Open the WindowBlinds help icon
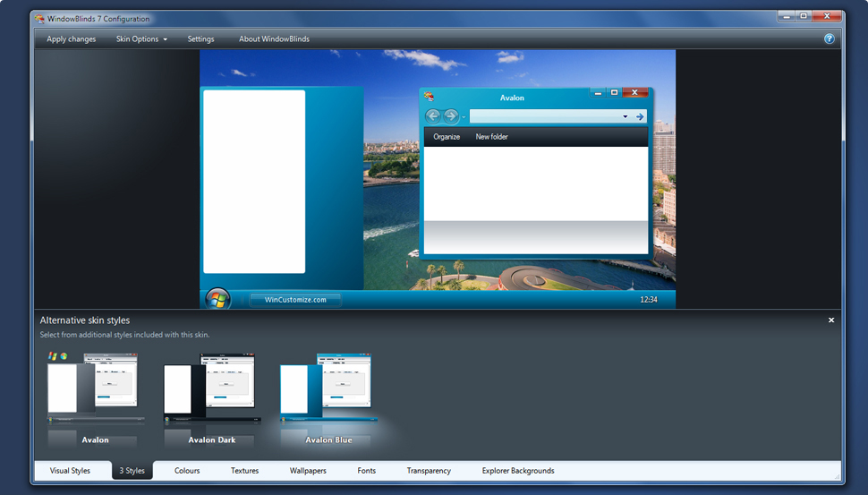868x495 pixels. (x=829, y=38)
